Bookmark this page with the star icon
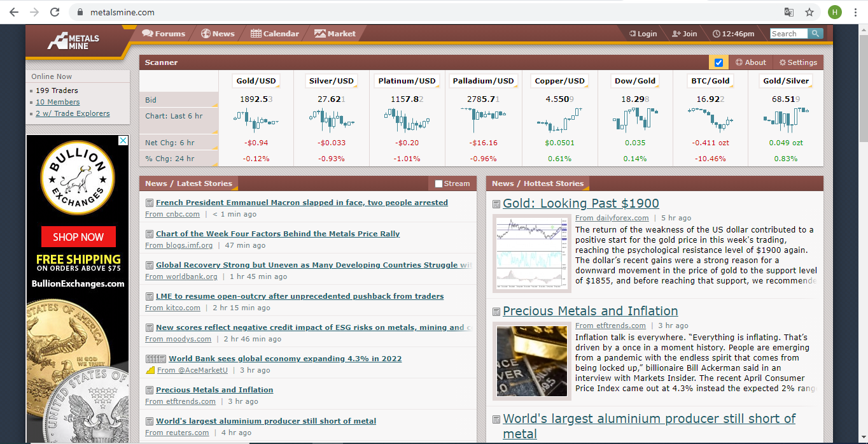This screenshot has height=444, width=868. pos(809,12)
